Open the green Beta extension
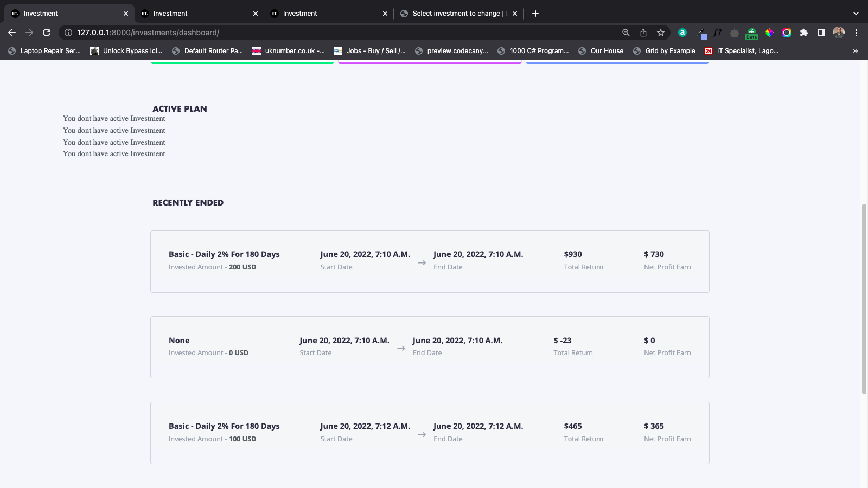This screenshot has height=488, width=868. [752, 34]
